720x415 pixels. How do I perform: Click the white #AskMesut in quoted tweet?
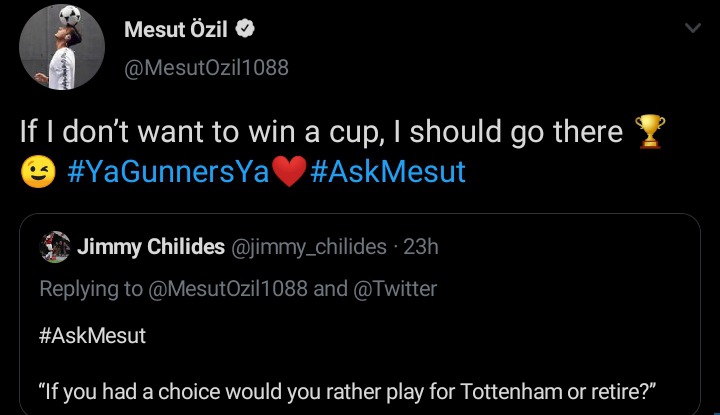click(x=92, y=336)
